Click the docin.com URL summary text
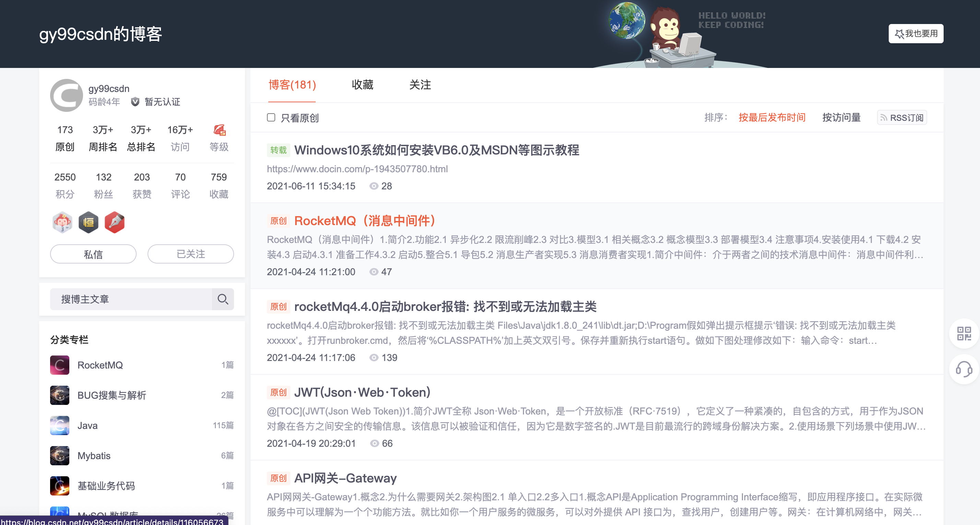Screen dimensions: 980x525 point(357,169)
